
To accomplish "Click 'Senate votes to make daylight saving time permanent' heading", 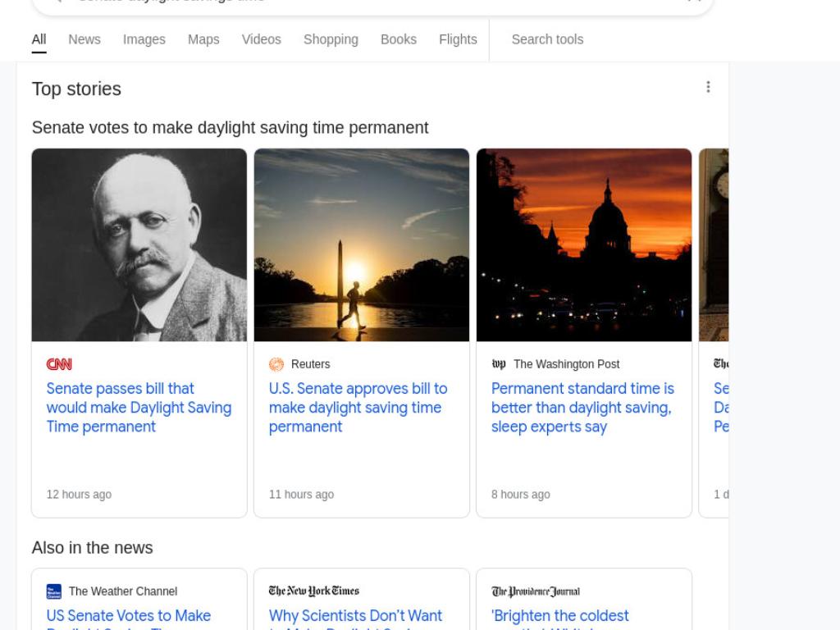I will tap(230, 128).
